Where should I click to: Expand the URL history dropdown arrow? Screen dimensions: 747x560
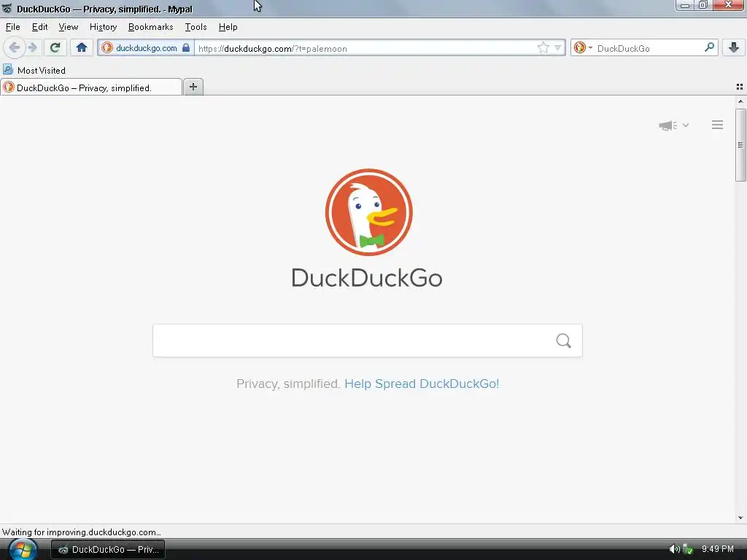click(558, 48)
